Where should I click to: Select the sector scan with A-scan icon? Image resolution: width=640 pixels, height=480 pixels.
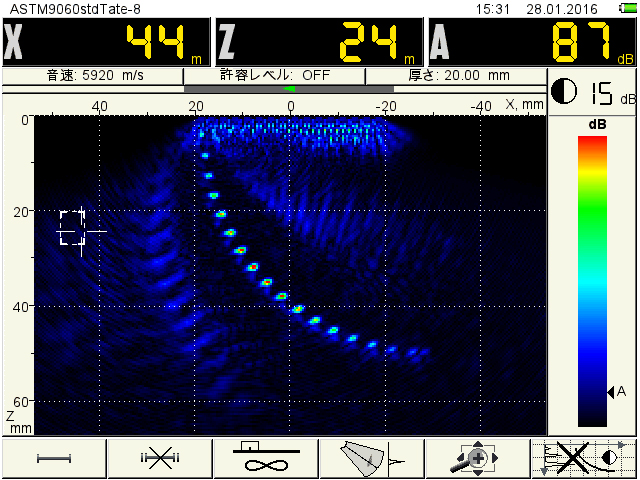coord(372,458)
